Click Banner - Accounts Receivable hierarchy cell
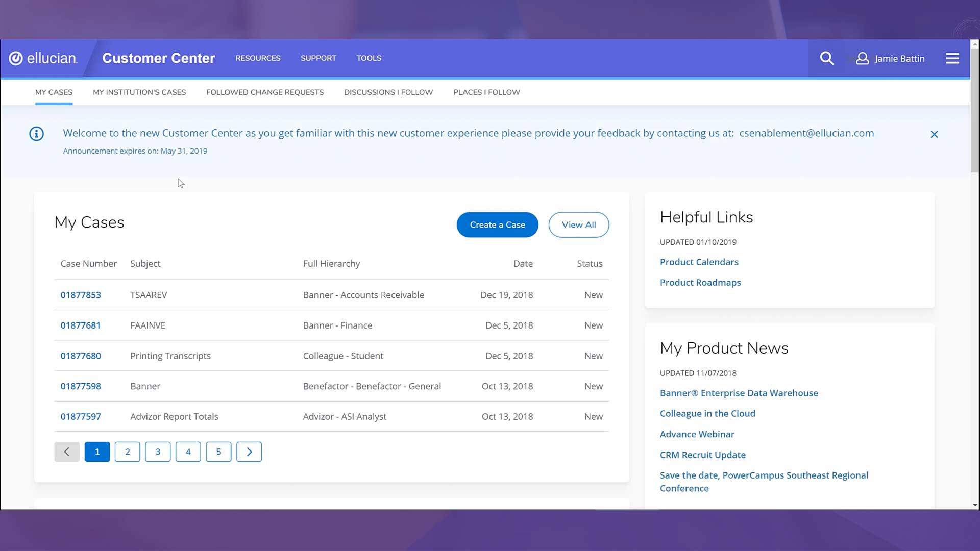Screen dimensions: 980x551 363,295
